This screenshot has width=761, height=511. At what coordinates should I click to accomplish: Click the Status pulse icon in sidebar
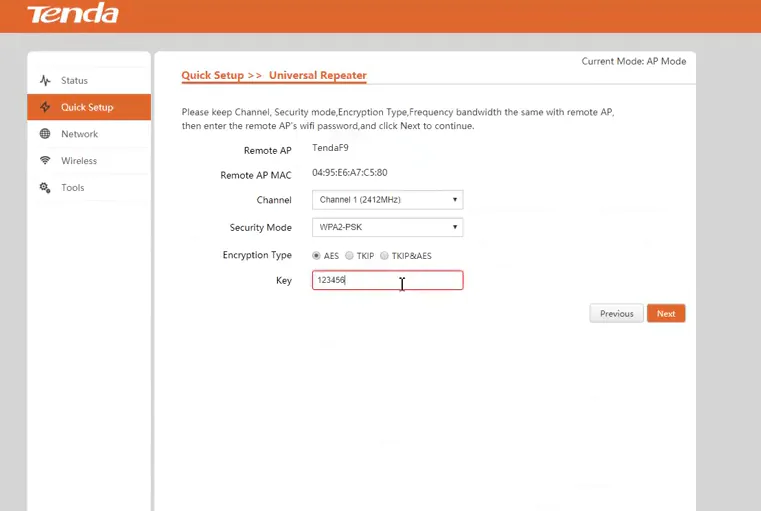click(x=45, y=80)
